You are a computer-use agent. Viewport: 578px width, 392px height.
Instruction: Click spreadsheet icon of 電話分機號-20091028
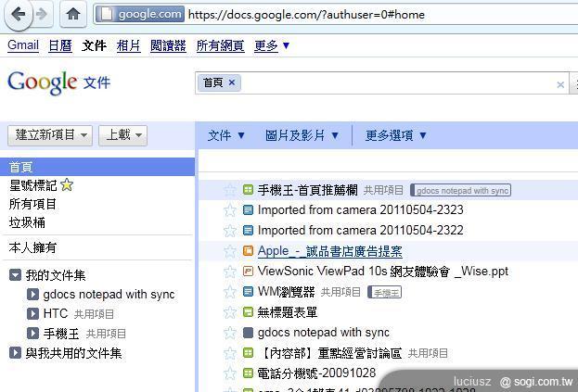coord(248,373)
